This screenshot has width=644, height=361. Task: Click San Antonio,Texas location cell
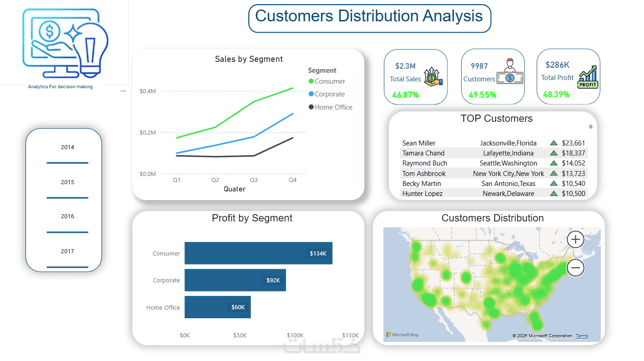[508, 184]
